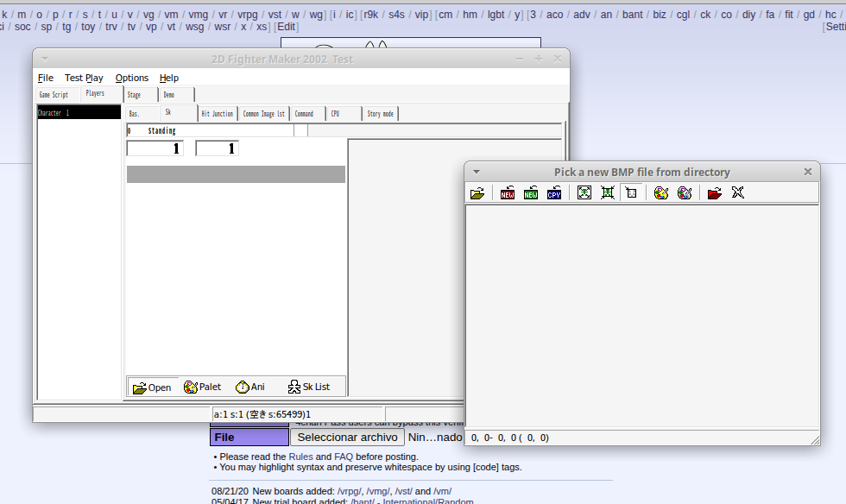Switch to the Command tab

(308, 113)
